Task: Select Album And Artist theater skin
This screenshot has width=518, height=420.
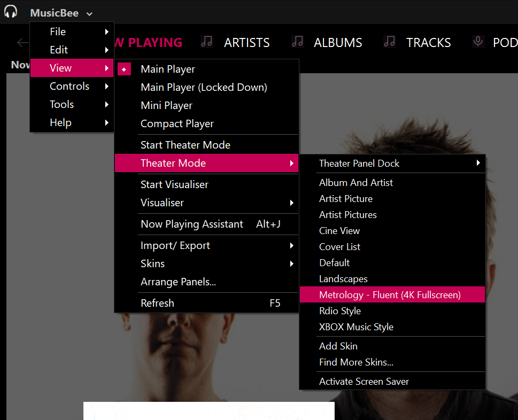Action: (392, 183)
